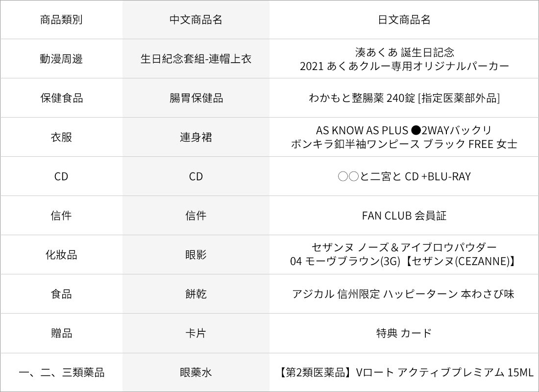Click the 餅乾 cell
Viewport: 539px width, 392px height.
[196, 294]
